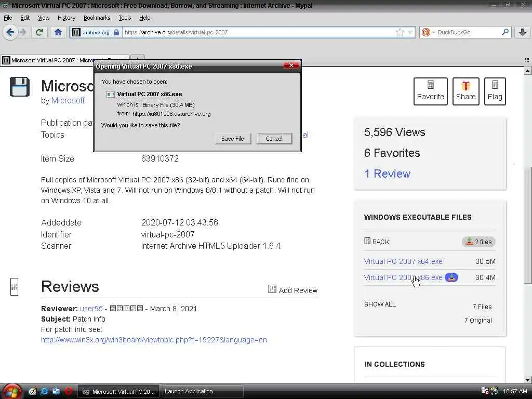Screen dimensions: 532x399
Task: Click the exe file icon in dialog
Action: tap(111, 95)
